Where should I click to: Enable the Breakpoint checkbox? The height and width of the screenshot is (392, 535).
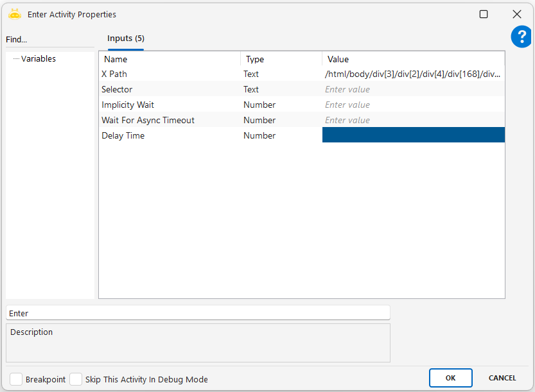pyautogui.click(x=16, y=379)
